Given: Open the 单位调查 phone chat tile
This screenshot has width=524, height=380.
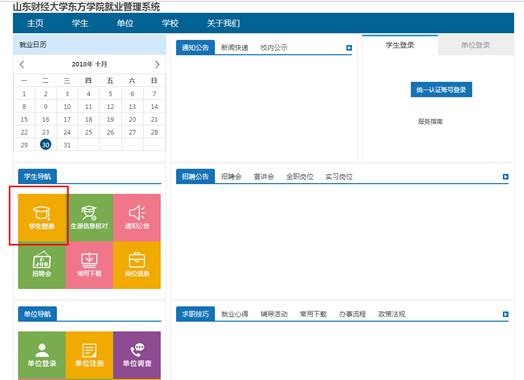Looking at the screenshot, I should pyautogui.click(x=137, y=355).
